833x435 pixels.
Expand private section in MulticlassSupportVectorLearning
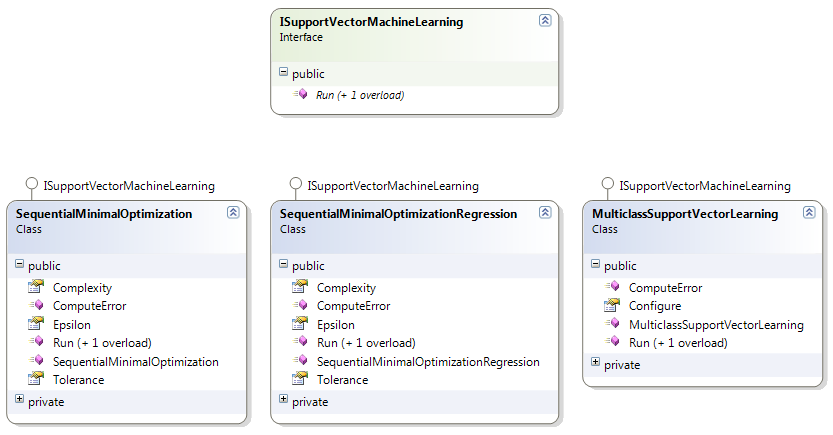pos(595,362)
